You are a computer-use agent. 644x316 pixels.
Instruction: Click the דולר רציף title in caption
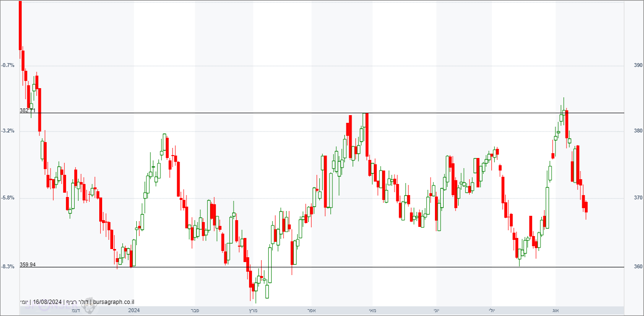[x=78, y=302]
